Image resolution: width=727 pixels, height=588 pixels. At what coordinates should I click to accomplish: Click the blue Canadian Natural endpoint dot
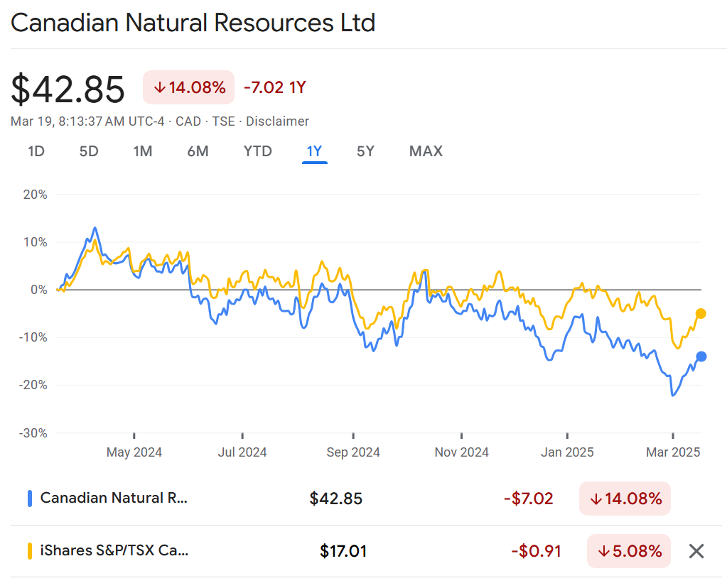click(x=701, y=356)
